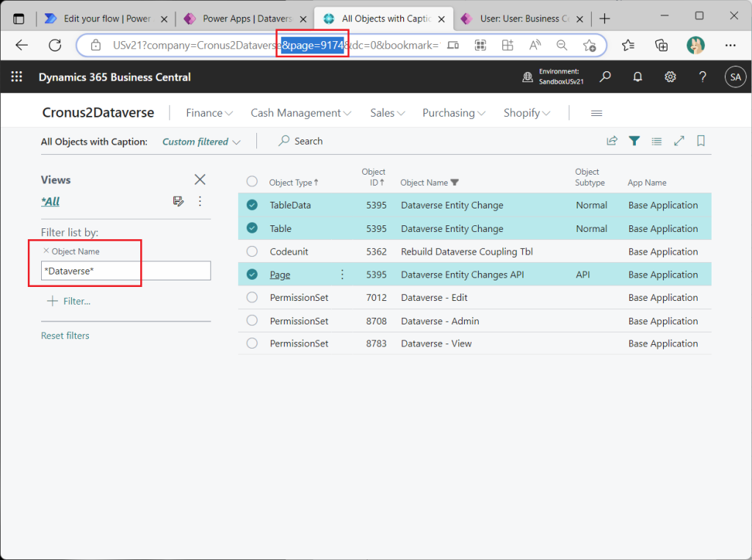Expand the Shopify menu
752x560 pixels.
pos(527,113)
